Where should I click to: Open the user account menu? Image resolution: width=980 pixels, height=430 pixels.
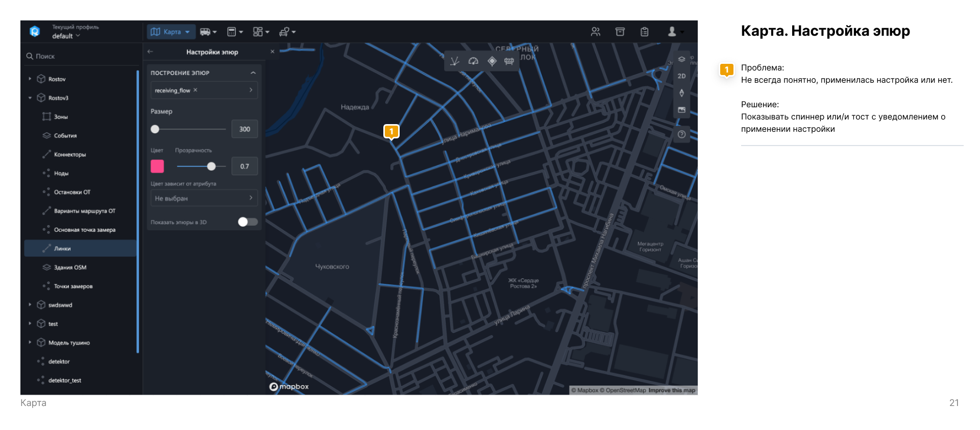(x=675, y=32)
